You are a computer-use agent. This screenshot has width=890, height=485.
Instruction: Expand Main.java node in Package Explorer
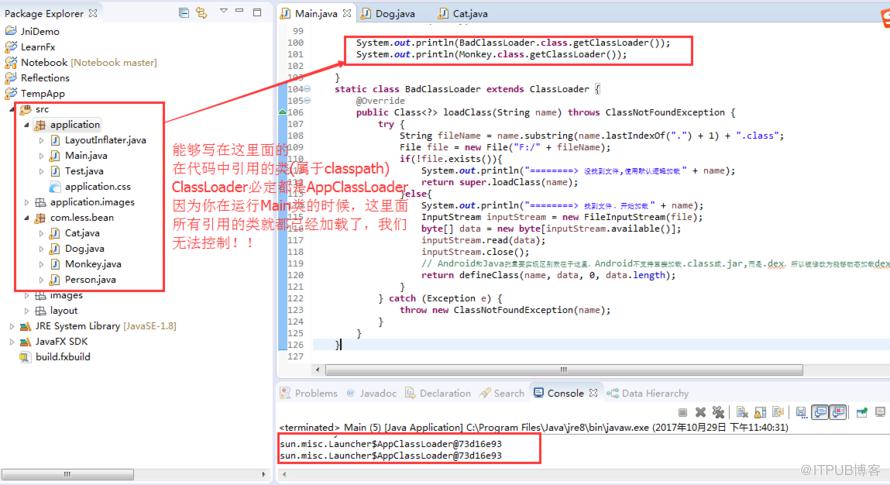41,155
